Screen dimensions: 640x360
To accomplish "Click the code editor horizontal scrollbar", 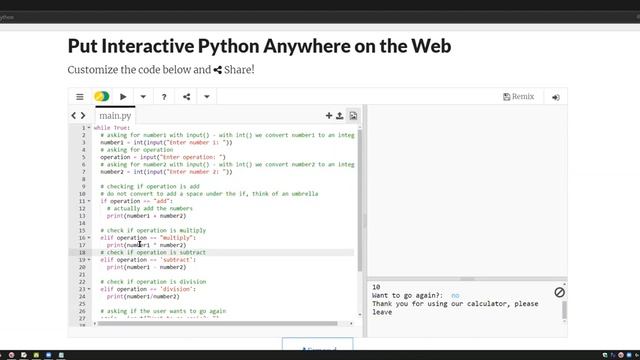I will click(218, 324).
